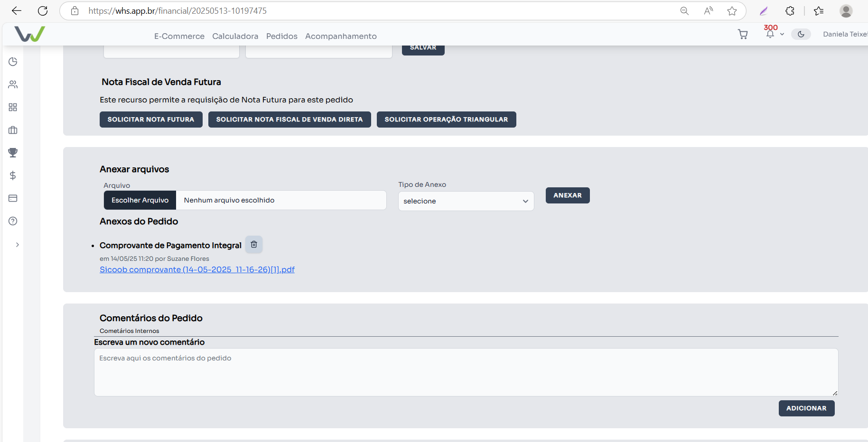Open the Tipo de Anexo dropdown

click(466, 201)
